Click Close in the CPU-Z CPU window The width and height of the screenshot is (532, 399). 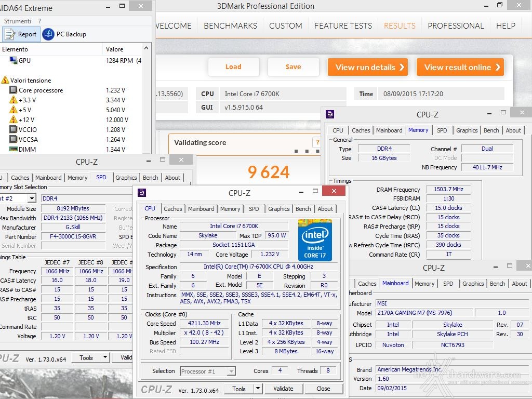tap(323, 389)
